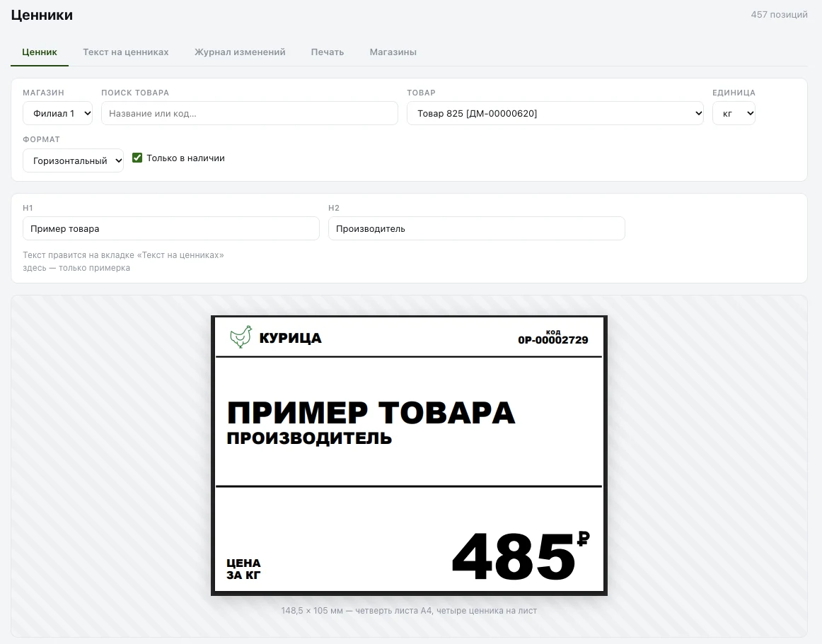Open the Товар dropdown with Товар 825

(555, 113)
